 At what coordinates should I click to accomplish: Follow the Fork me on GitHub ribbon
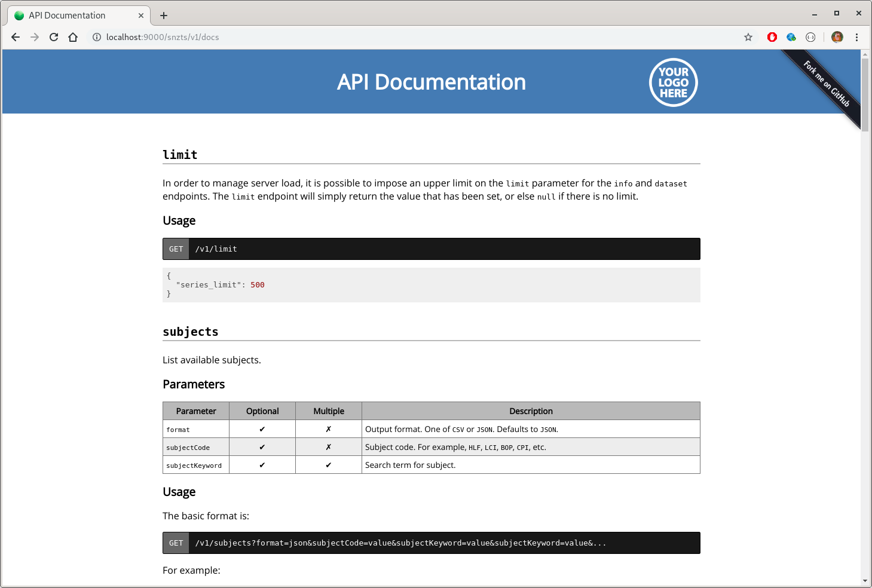[x=826, y=84]
